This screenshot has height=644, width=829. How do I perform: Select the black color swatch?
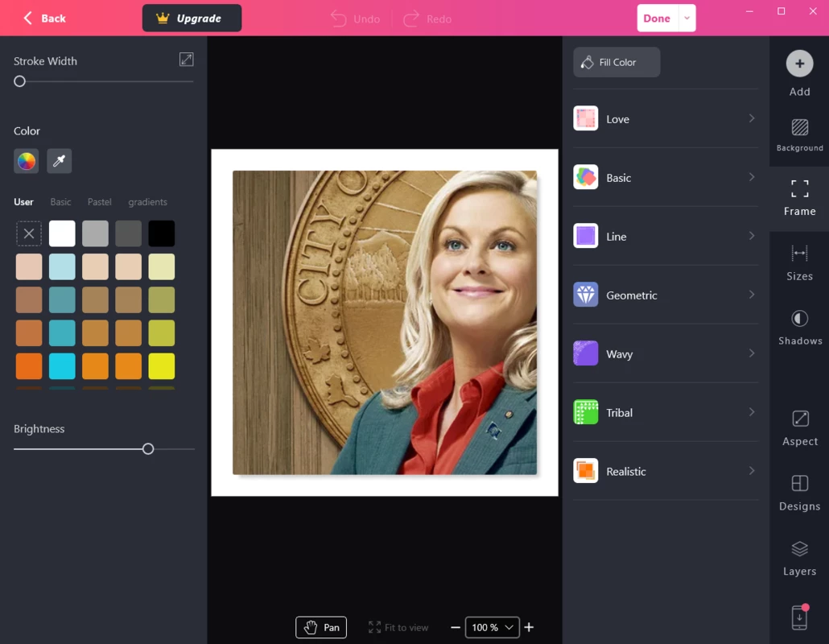[161, 233]
